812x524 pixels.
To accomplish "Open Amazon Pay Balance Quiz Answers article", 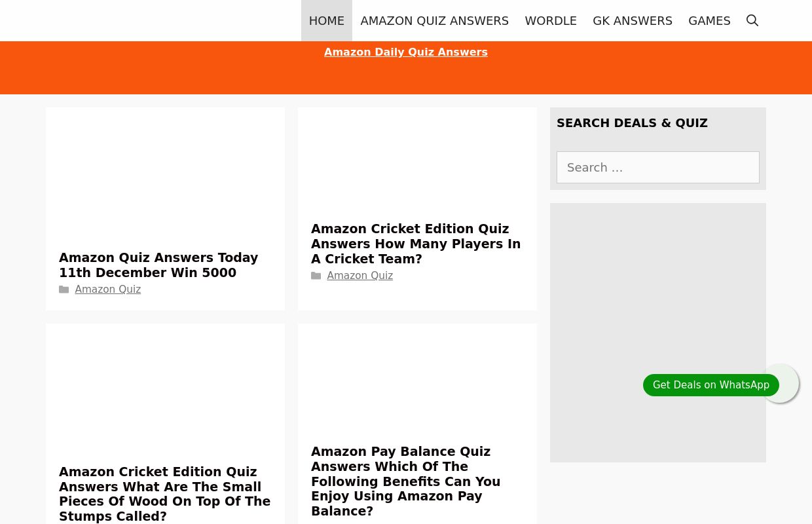I will point(406,481).
